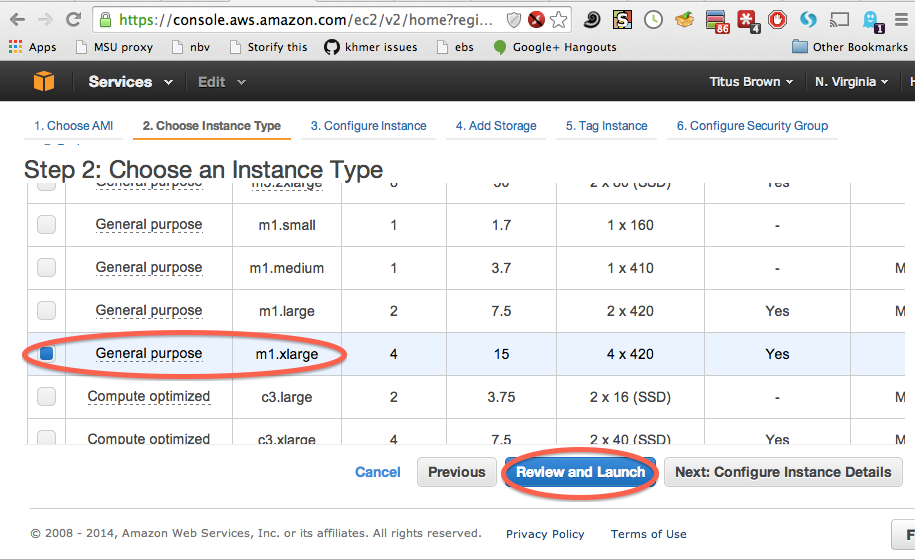Screen dimensions: 915x560
Task: Click the green padlock security icon
Action: coord(105,20)
